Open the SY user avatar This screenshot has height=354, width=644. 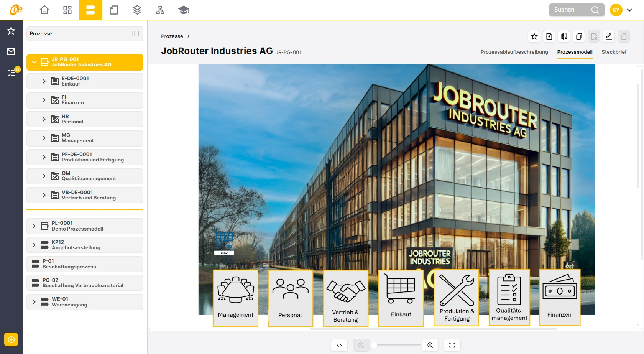tap(616, 10)
